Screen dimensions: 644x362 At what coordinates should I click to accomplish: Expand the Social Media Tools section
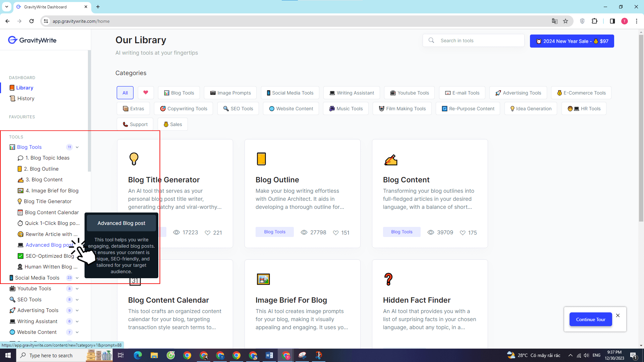(x=77, y=278)
